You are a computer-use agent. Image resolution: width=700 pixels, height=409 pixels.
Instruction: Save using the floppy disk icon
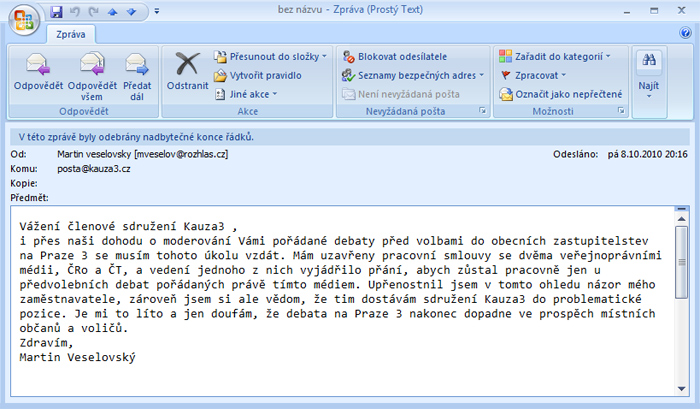point(57,11)
